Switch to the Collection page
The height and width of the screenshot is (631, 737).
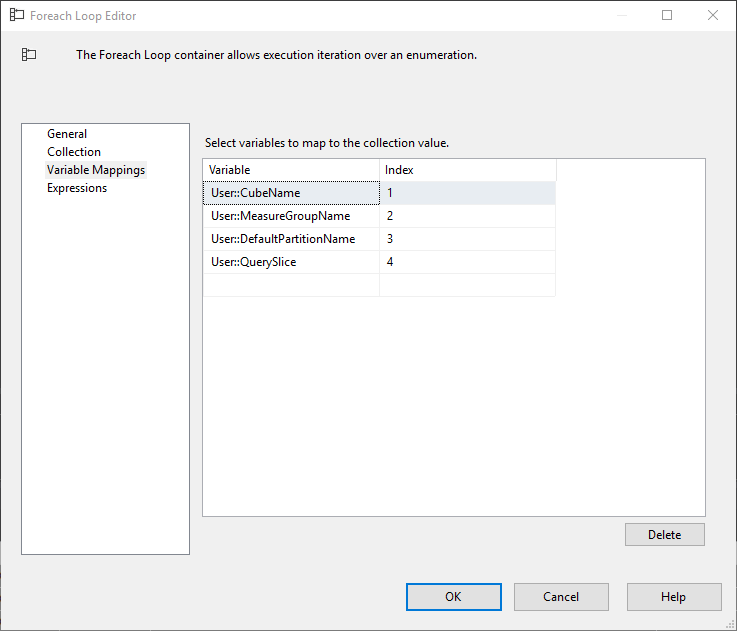click(74, 152)
